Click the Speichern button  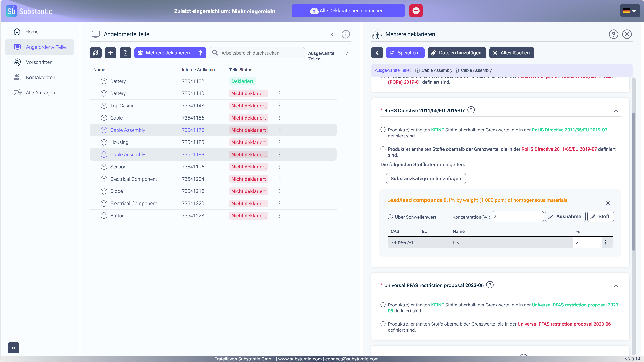(x=405, y=53)
